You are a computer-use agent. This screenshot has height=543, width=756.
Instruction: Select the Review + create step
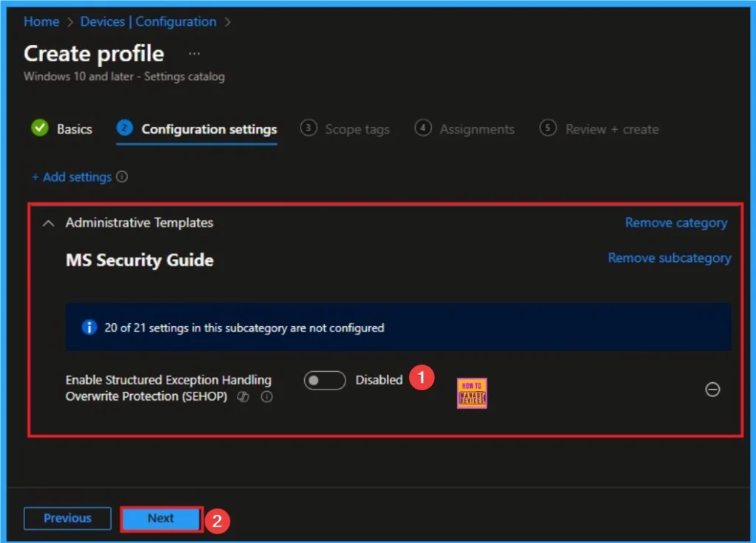click(x=612, y=129)
